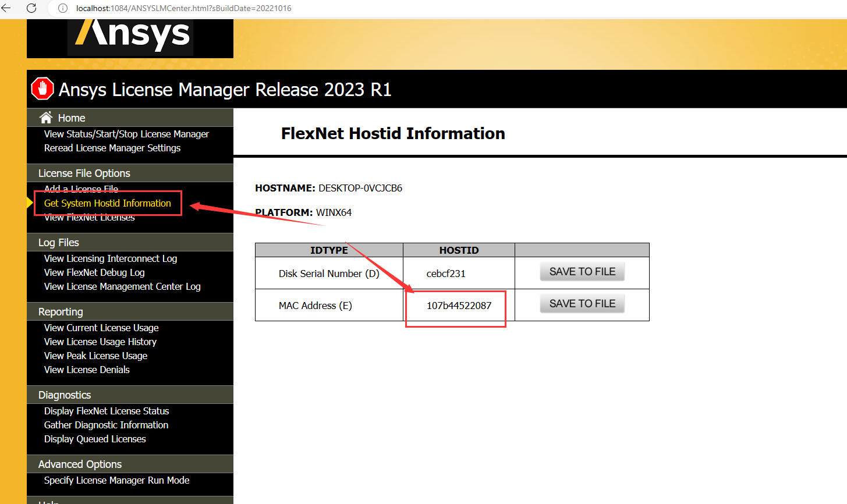Save MAC Address to file

pos(582,303)
